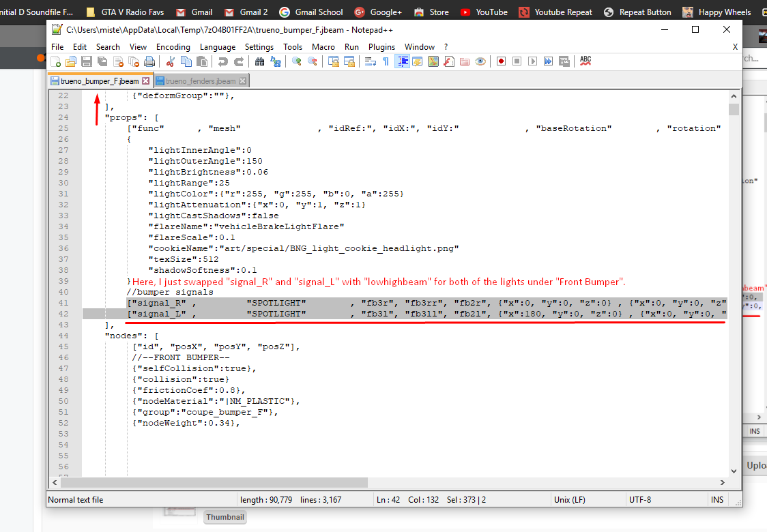The image size is (767, 532).
Task: Close the trueno_fenders.jbeam tab
Action: pos(243,81)
